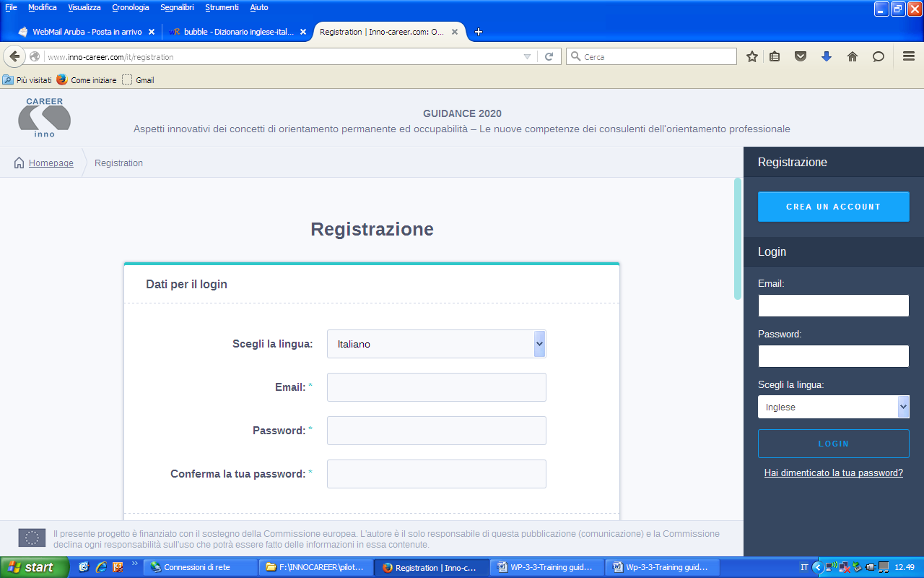
Task: Click the EU flag icon in footer
Action: (x=32, y=538)
